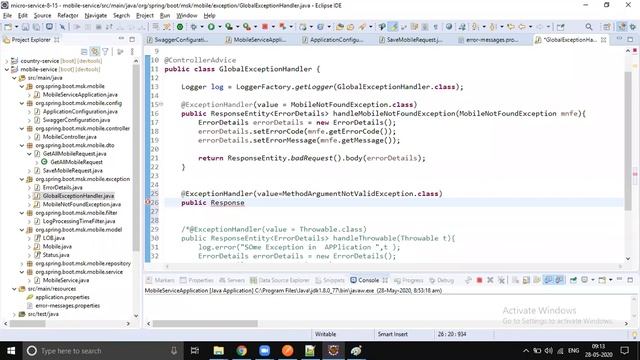
Task: Click the Remove Launch X icon in Console
Action: pos(490,280)
